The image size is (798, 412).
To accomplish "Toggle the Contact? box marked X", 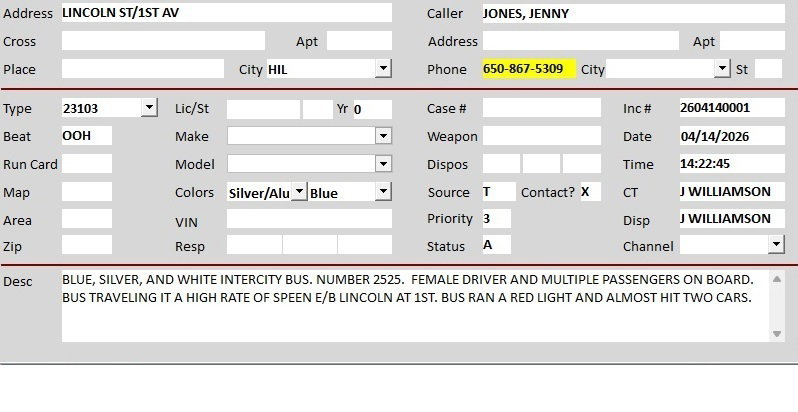I will [x=590, y=192].
